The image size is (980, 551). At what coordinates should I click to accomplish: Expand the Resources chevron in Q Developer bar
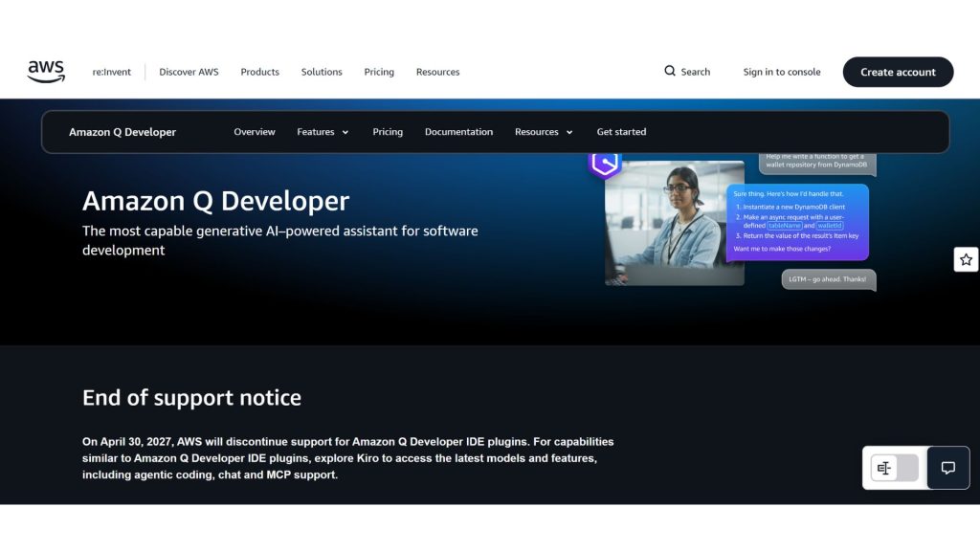coord(569,132)
